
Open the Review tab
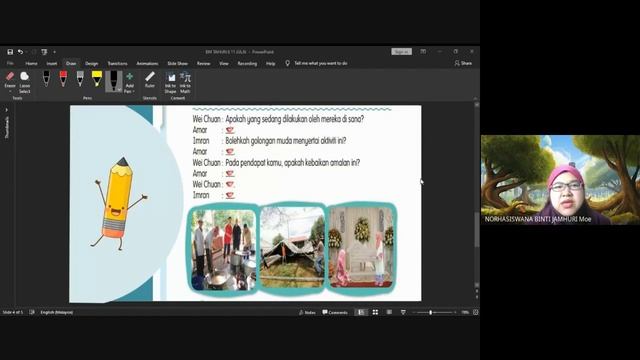pos(203,63)
